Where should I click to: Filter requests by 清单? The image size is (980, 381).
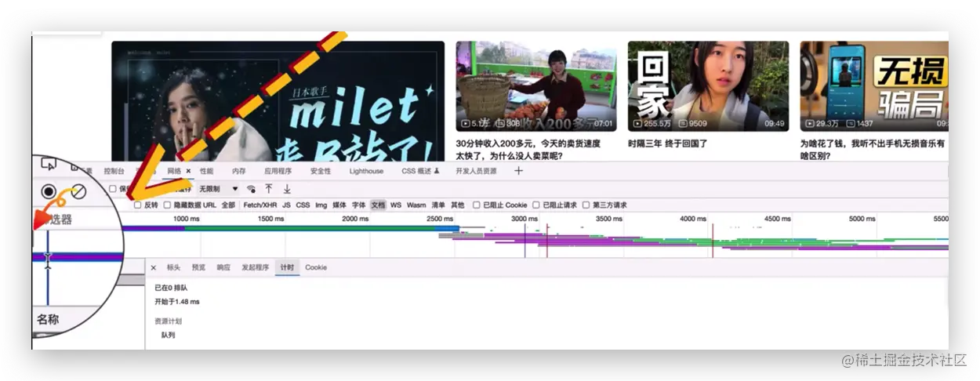pos(438,205)
